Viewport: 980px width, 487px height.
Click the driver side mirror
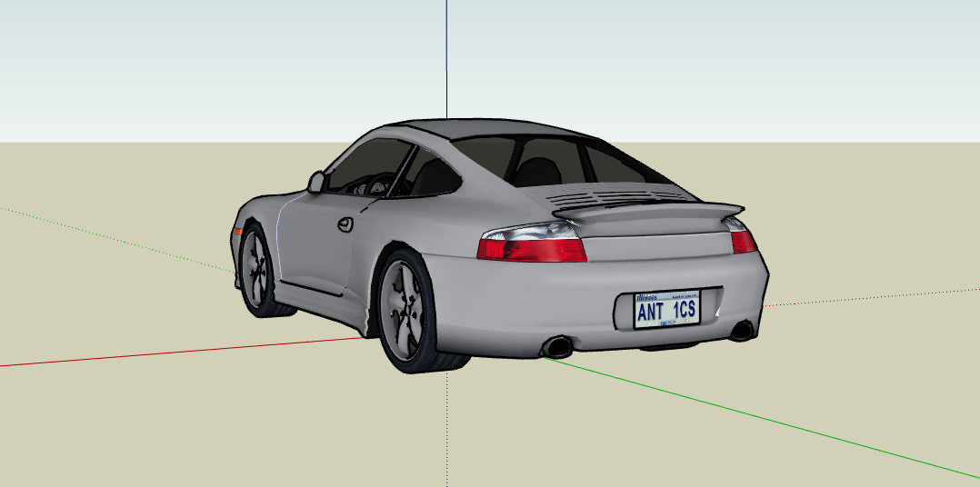[317, 182]
